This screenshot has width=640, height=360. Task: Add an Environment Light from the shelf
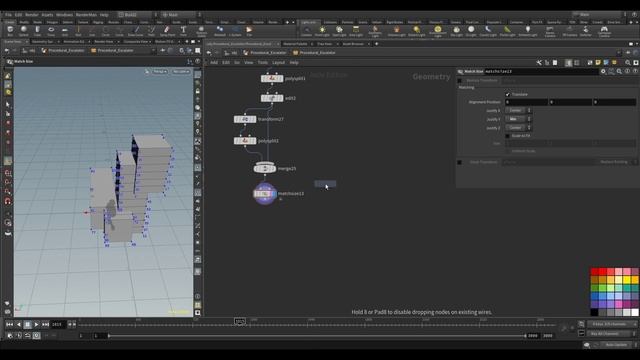click(438, 31)
